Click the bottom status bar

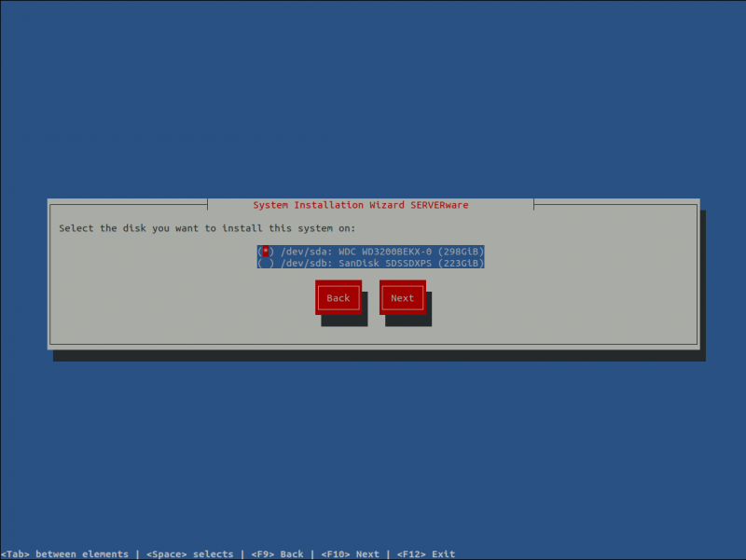[373, 553]
